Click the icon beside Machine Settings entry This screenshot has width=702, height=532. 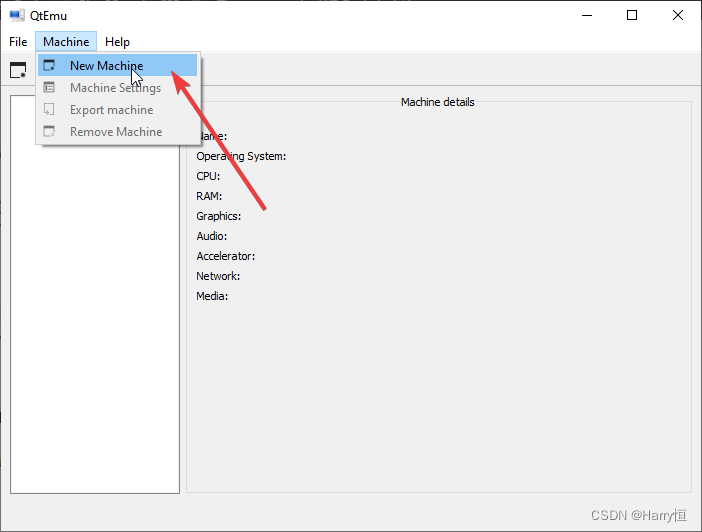pyautogui.click(x=49, y=87)
